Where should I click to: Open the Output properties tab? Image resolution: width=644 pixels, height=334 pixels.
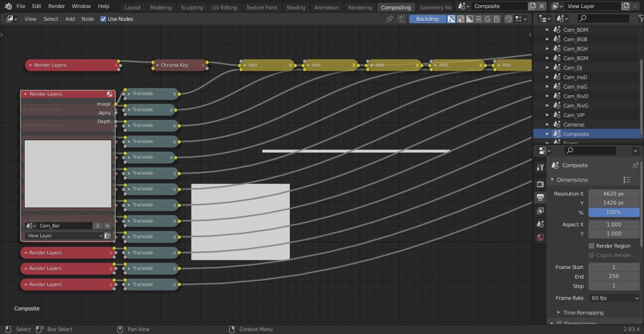540,198
